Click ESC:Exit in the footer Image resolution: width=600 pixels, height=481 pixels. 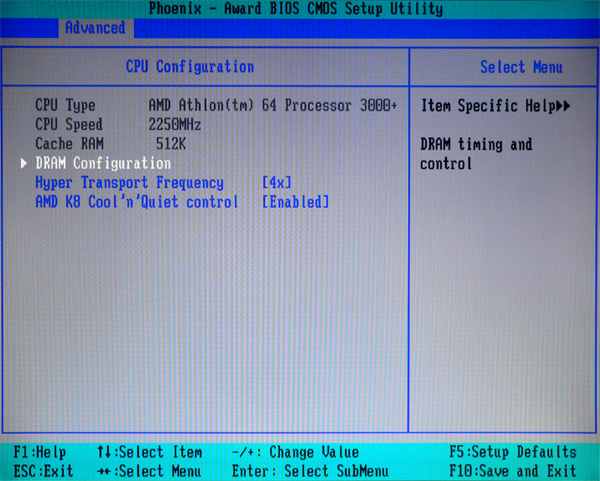pos(43,471)
